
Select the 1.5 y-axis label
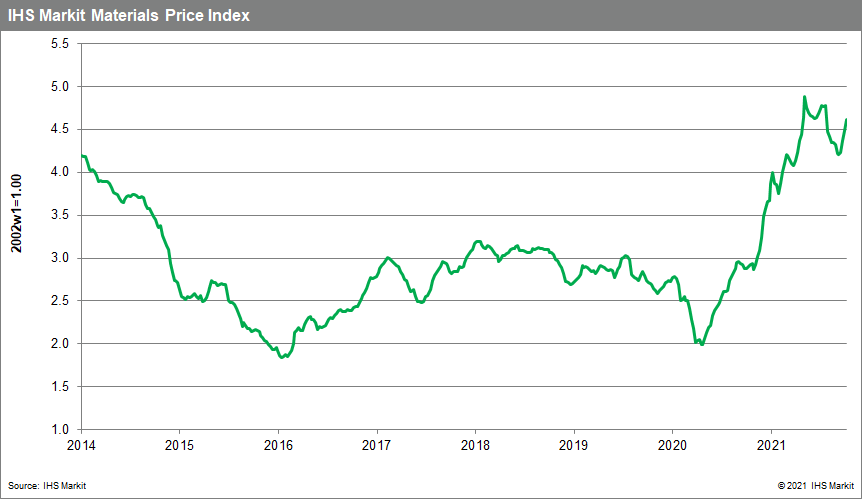[x=58, y=386]
